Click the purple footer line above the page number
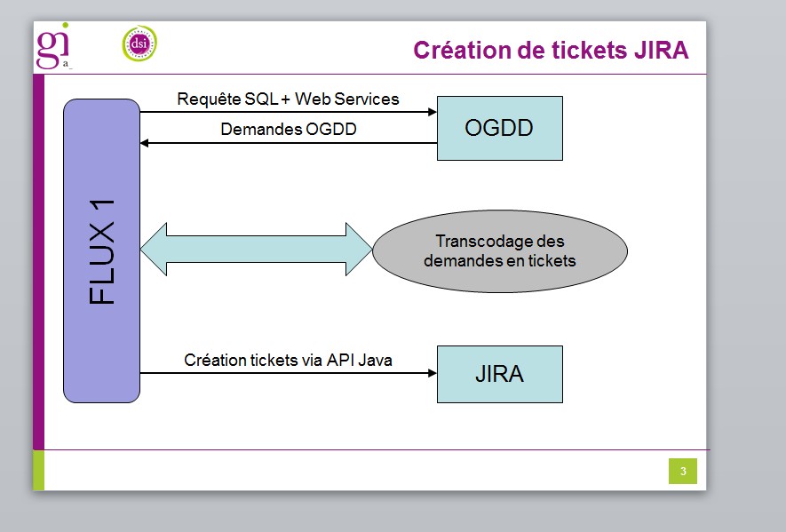Screen dimensions: 786x532 click(377, 449)
